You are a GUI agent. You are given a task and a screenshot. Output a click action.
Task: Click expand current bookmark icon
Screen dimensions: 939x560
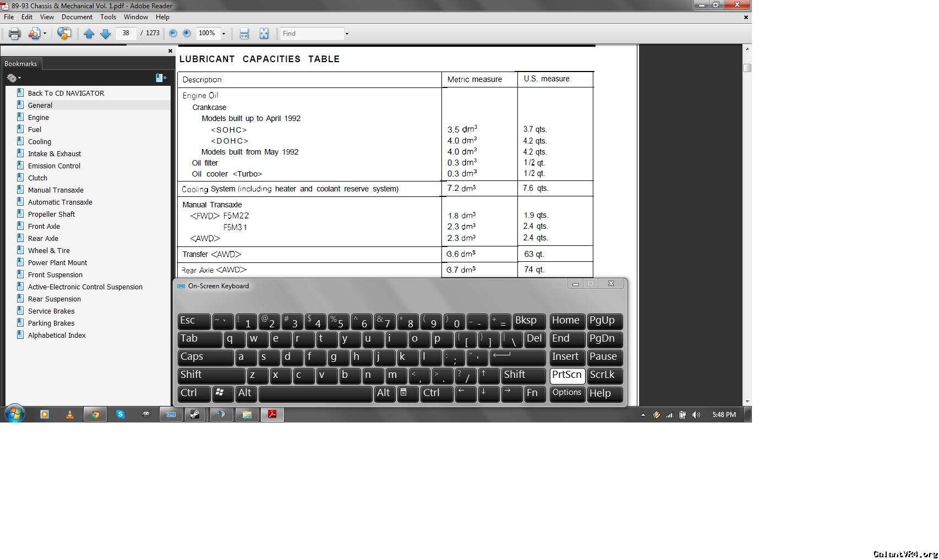[161, 78]
